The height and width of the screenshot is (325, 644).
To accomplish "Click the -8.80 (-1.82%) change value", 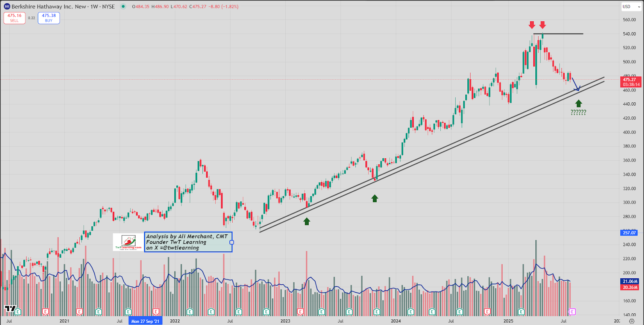I will click(224, 6).
